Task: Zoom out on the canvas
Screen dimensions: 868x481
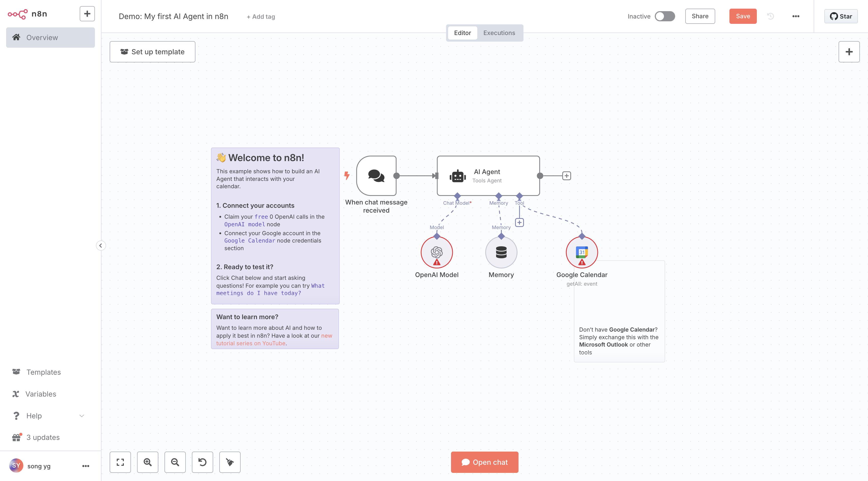Action: point(175,462)
